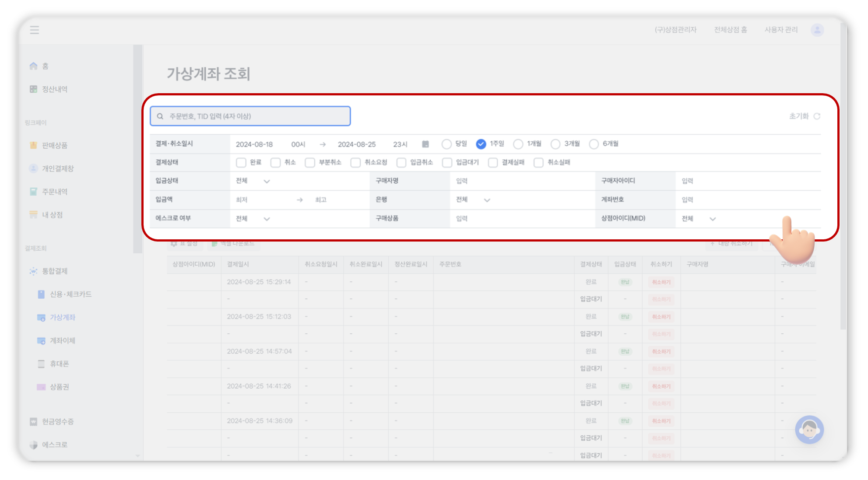This screenshot has width=868, height=480.
Task: Click the sidebar vertical scrollbar
Action: 137,149
